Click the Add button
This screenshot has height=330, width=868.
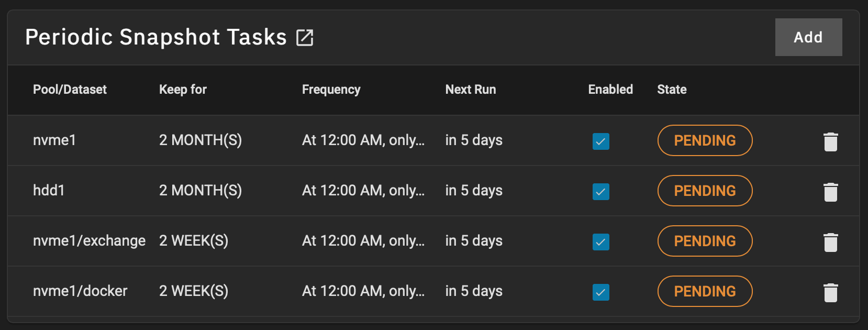point(808,37)
